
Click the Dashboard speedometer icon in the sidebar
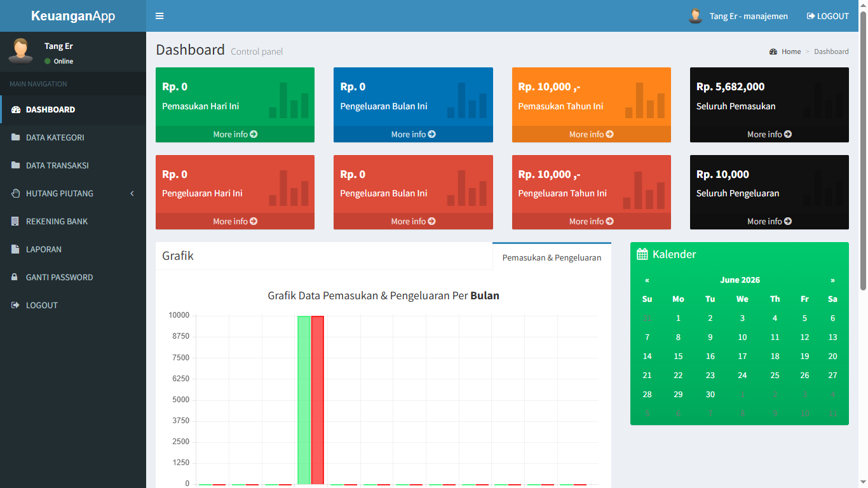16,109
